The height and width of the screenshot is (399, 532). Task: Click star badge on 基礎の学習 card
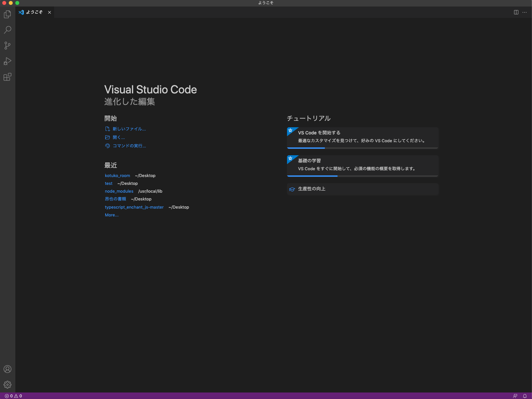click(x=291, y=158)
